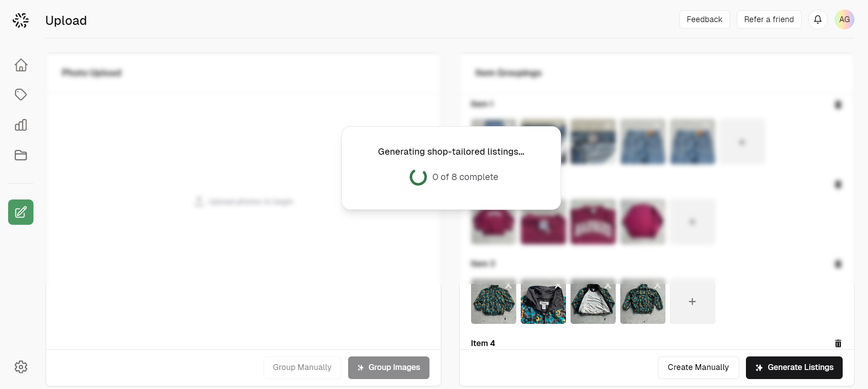
Task: Remove the first jacket photo with its X
Action: tap(509, 286)
